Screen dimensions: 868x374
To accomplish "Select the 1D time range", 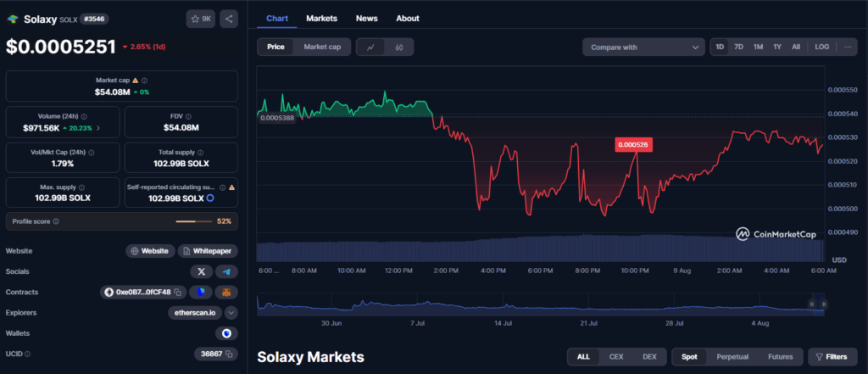I will click(720, 47).
